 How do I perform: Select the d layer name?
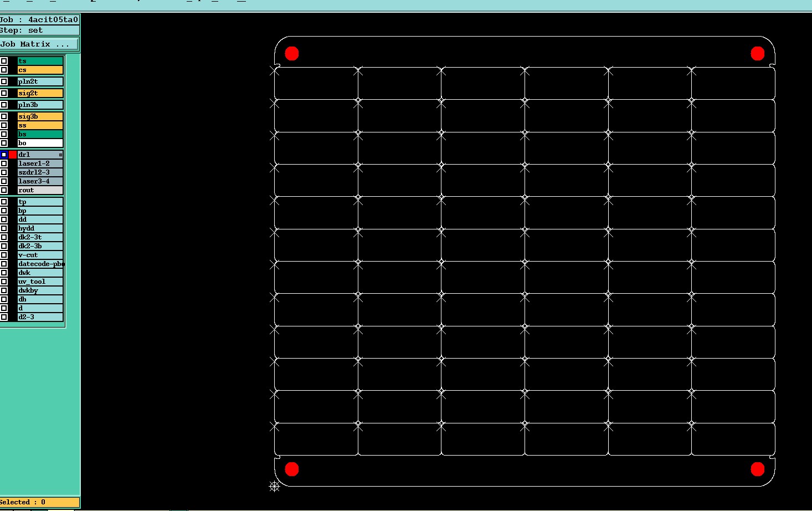click(x=40, y=308)
